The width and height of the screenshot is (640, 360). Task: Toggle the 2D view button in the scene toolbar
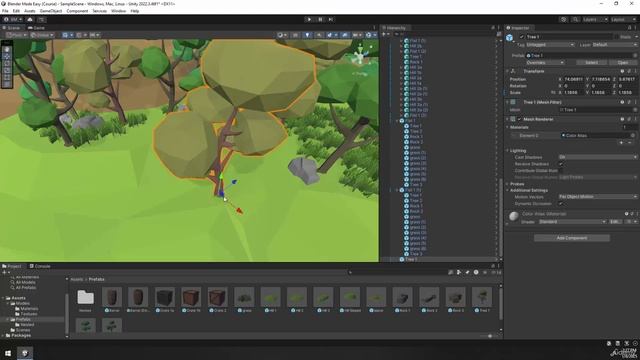[x=295, y=35]
